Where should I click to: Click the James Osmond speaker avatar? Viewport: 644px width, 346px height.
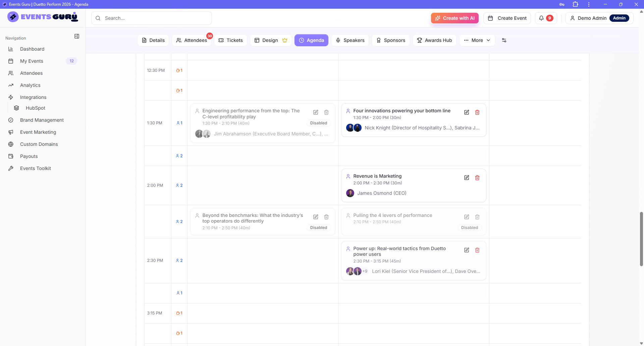click(x=350, y=193)
